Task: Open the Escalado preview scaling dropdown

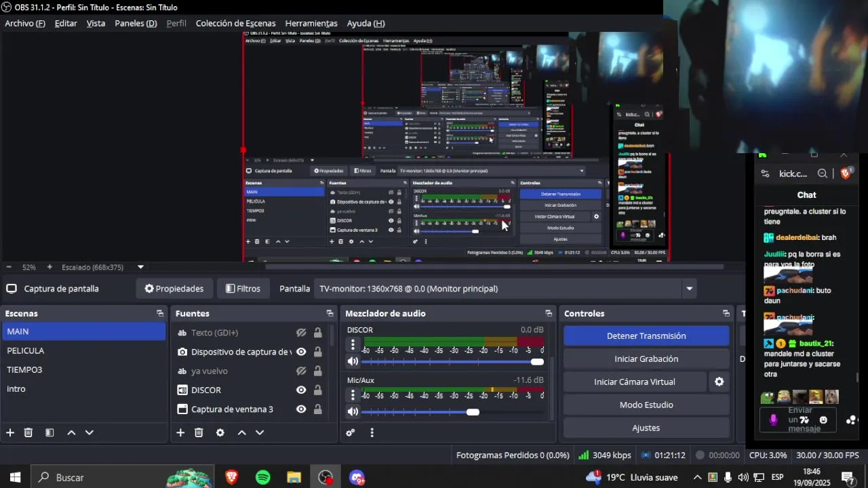Action: [140, 267]
